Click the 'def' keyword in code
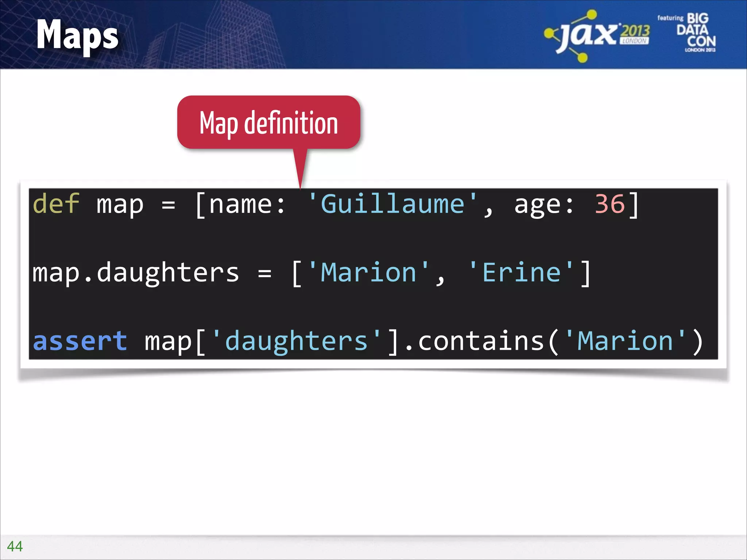747x560 pixels. point(56,204)
